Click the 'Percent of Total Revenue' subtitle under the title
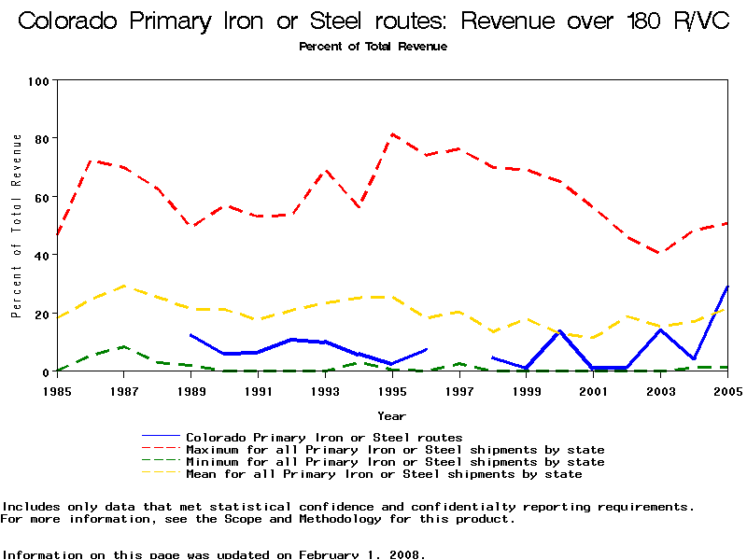 tap(373, 47)
